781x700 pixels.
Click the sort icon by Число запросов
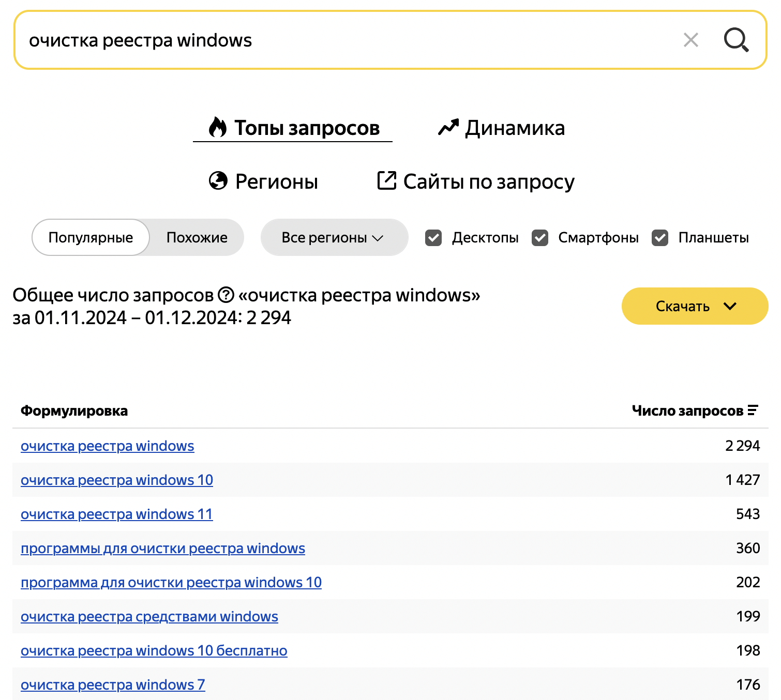point(753,410)
